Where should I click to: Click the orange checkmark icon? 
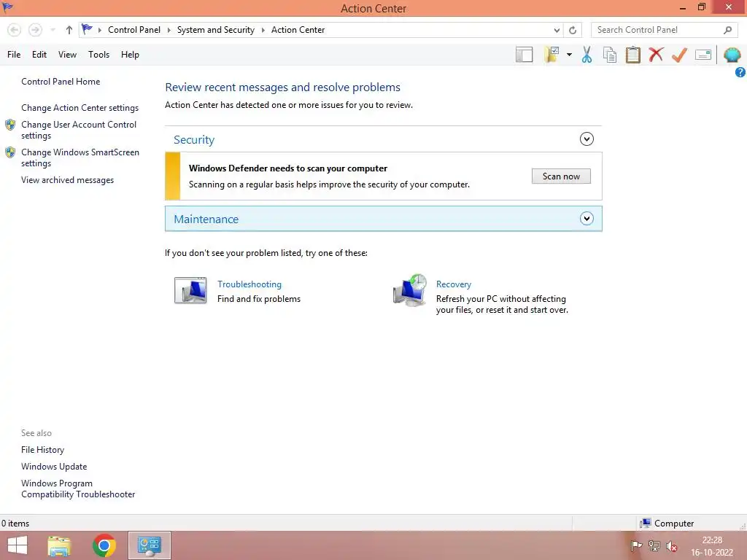pos(679,55)
